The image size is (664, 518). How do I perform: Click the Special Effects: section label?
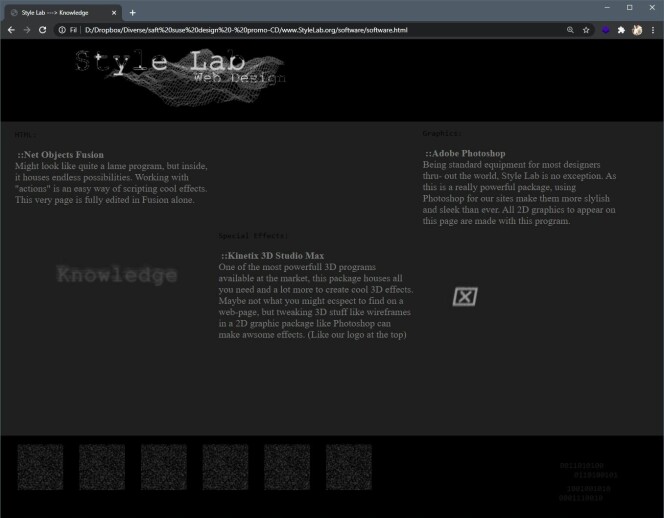point(253,236)
